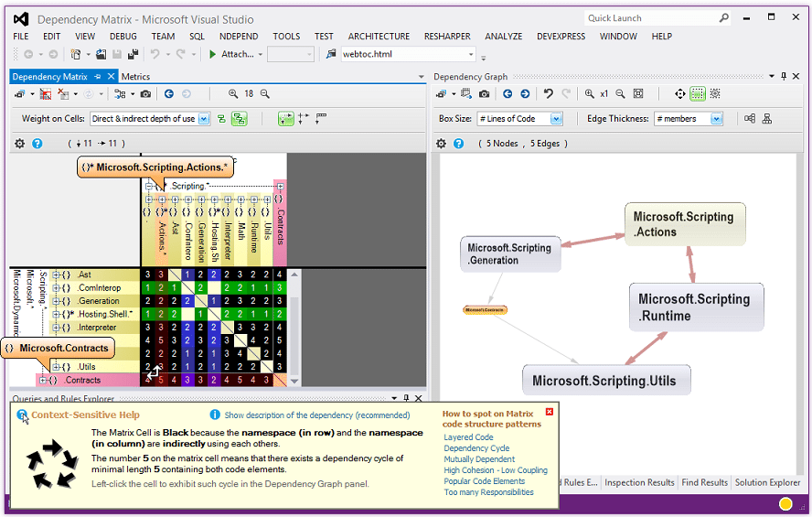This screenshot has height=517, width=812.
Task: Toggle the dotted gear selection mode icon
Action: pos(715,93)
